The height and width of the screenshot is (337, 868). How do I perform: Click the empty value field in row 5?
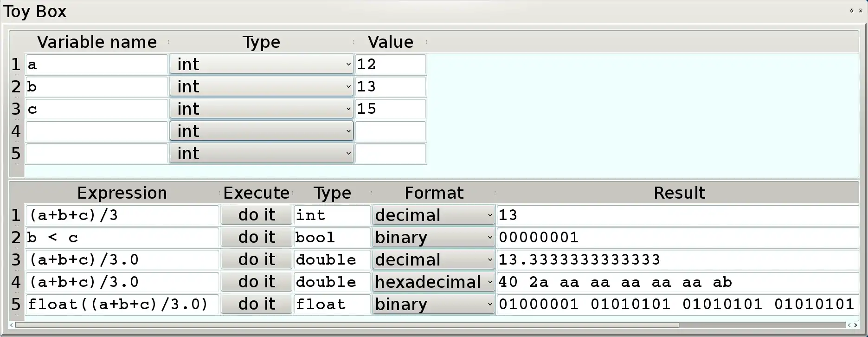390,153
